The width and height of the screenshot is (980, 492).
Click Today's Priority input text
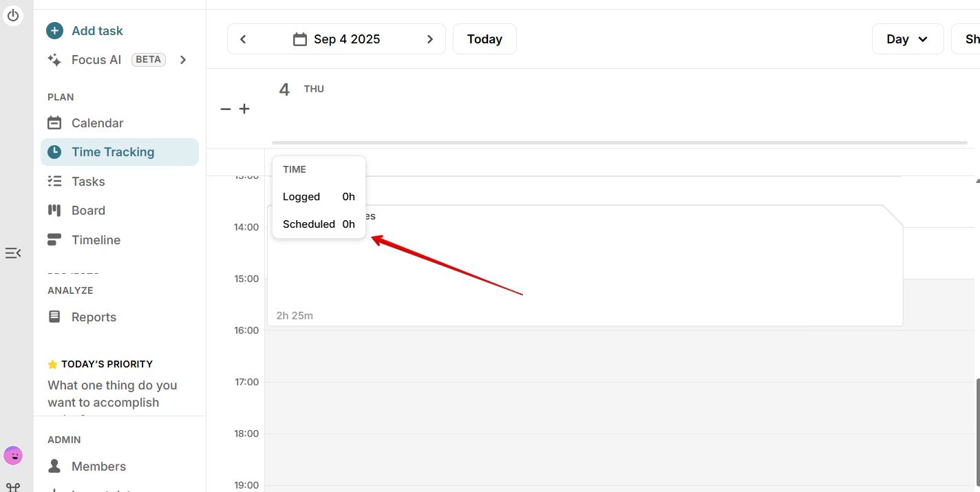point(112,394)
